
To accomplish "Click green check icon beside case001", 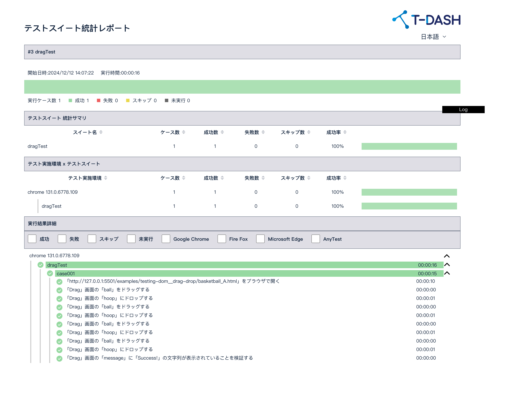I will pyautogui.click(x=50, y=273).
